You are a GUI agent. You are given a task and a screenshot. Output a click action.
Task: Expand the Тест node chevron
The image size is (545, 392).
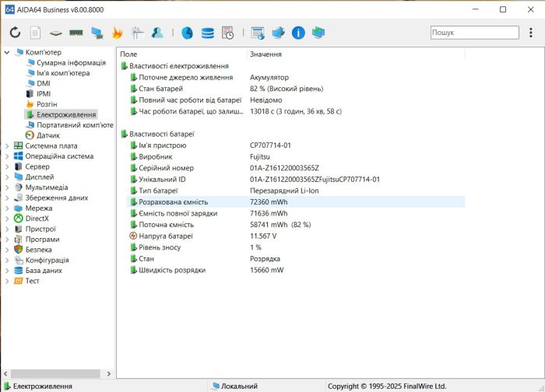[x=7, y=281]
